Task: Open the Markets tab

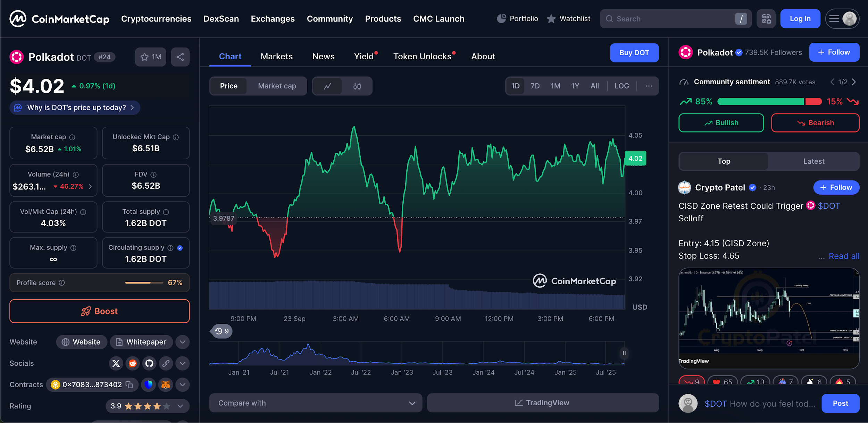Action: [276, 57]
